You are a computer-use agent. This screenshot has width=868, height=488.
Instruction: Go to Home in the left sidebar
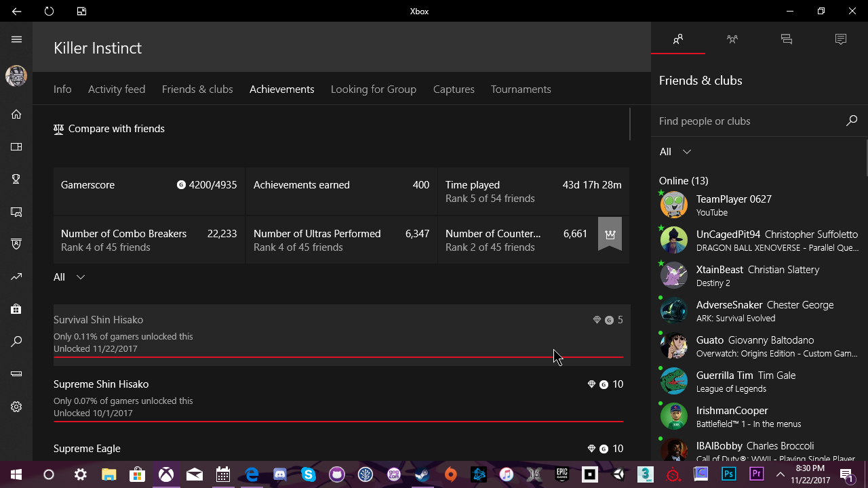click(16, 114)
